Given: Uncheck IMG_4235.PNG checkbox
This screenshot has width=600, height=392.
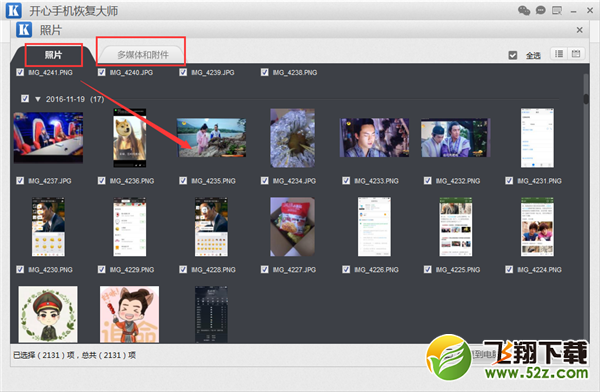Looking at the screenshot, I should tap(183, 180).
